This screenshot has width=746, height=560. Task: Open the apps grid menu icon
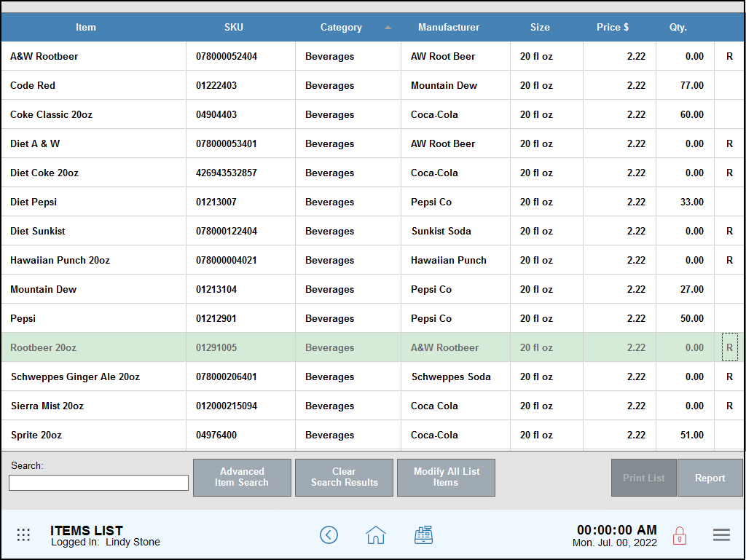(x=23, y=535)
